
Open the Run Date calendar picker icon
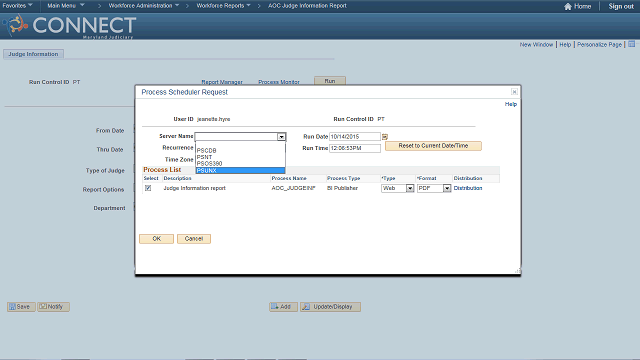point(384,137)
